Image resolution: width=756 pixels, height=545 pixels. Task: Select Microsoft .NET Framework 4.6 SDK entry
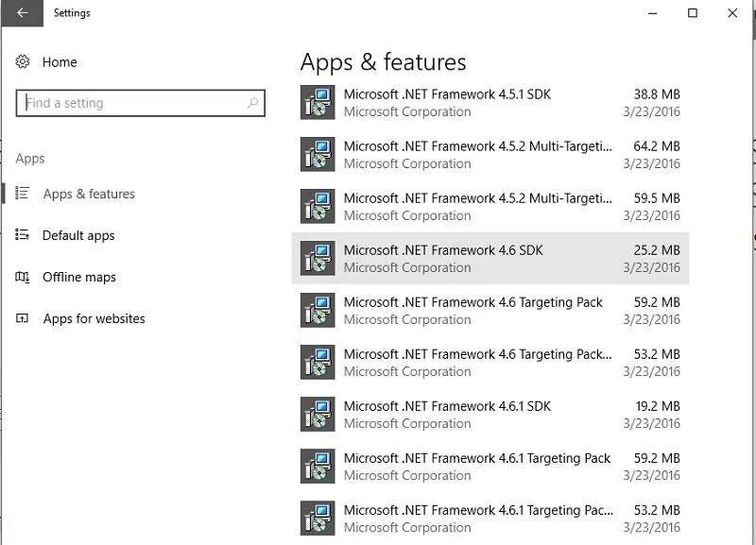[x=490, y=258]
